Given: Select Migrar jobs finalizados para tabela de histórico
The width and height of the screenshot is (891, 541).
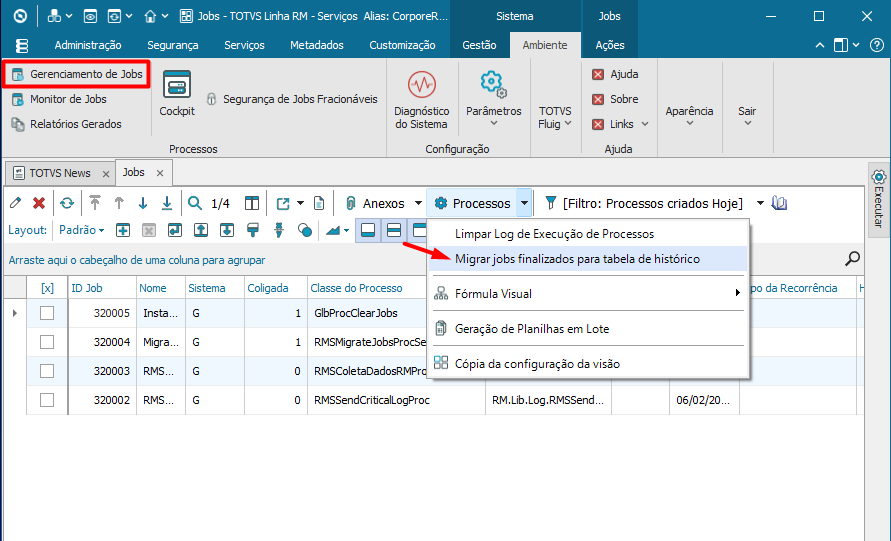Looking at the screenshot, I should pos(588,259).
